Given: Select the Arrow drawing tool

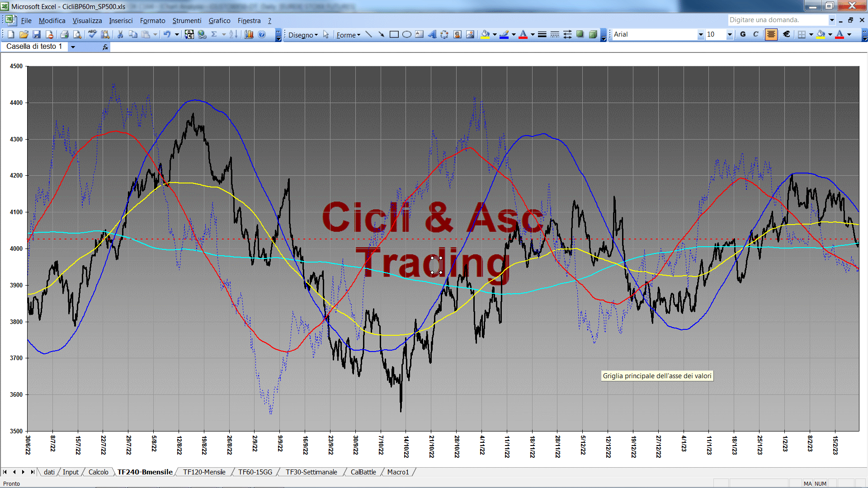Looking at the screenshot, I should pos(381,34).
